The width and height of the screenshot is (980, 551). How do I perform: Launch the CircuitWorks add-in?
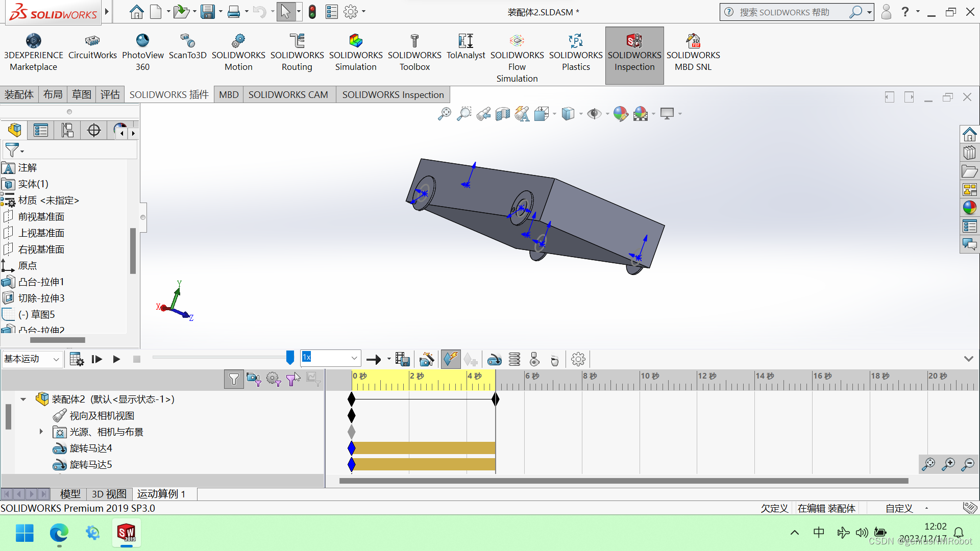92,47
